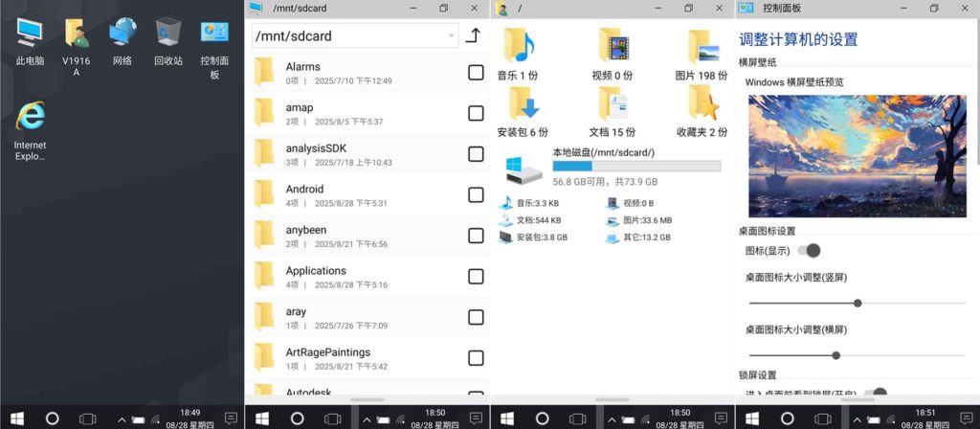This screenshot has width=980, height=429.
Task: Open the 控制面板 desktop shortcut icon
Action: coord(214,33)
